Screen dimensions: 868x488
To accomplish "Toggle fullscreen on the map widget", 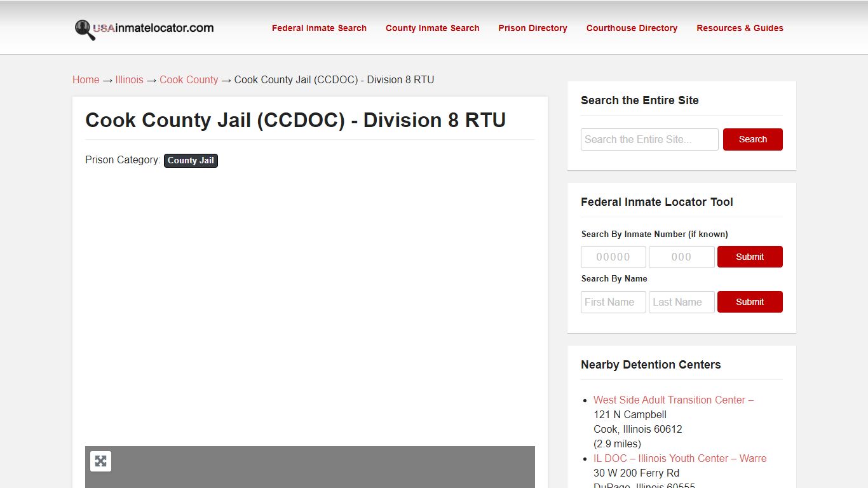I will pyautogui.click(x=100, y=461).
